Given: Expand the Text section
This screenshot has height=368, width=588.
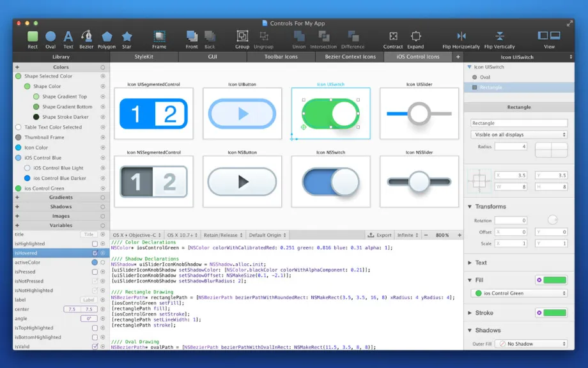Looking at the screenshot, I should tap(470, 263).
